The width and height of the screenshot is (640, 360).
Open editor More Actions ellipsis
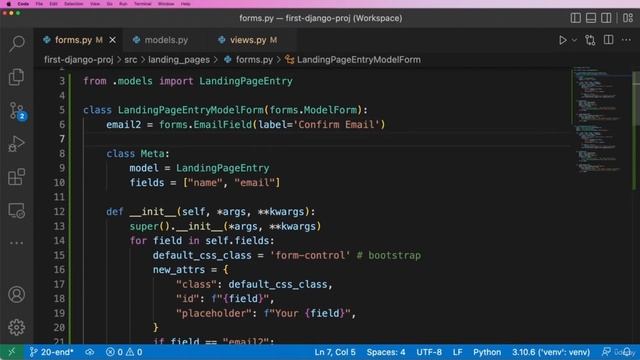pyautogui.click(x=626, y=40)
